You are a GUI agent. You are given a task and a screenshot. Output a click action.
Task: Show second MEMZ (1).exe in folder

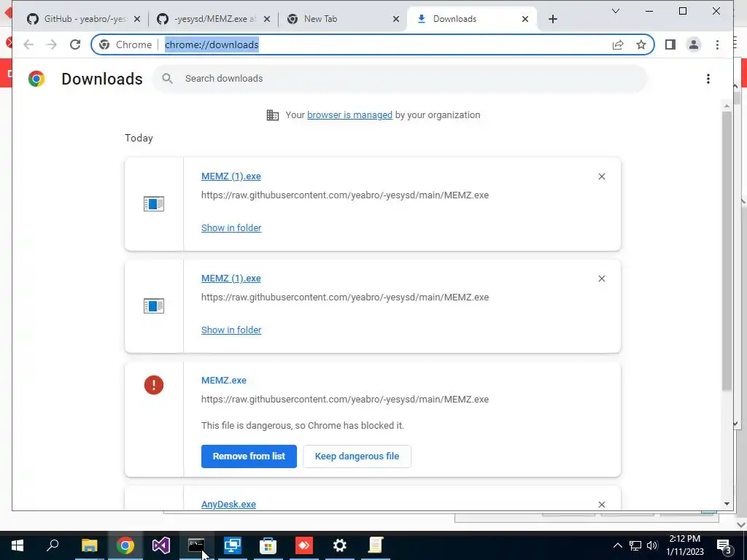(x=231, y=330)
